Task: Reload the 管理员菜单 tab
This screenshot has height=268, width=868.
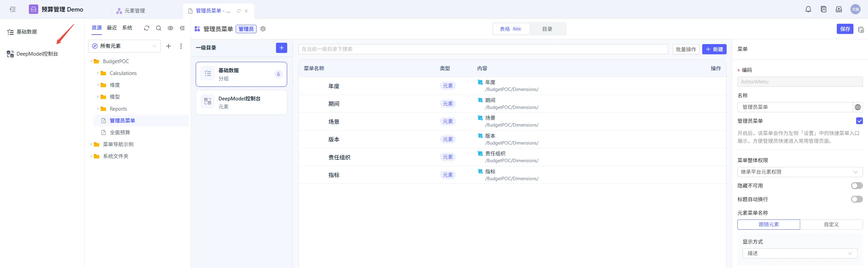Action: click(239, 11)
